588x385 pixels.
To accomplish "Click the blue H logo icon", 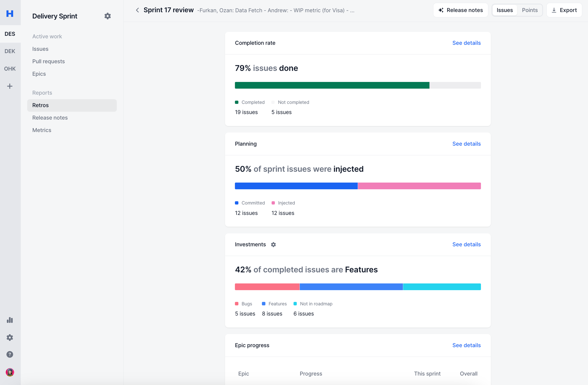I will click(x=10, y=13).
